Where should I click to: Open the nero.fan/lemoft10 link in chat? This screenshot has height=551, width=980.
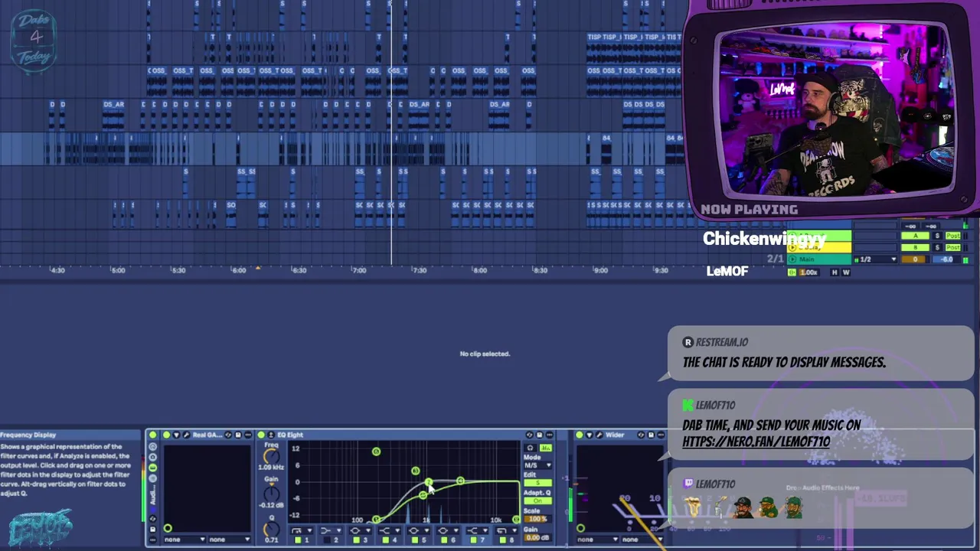[756, 442]
